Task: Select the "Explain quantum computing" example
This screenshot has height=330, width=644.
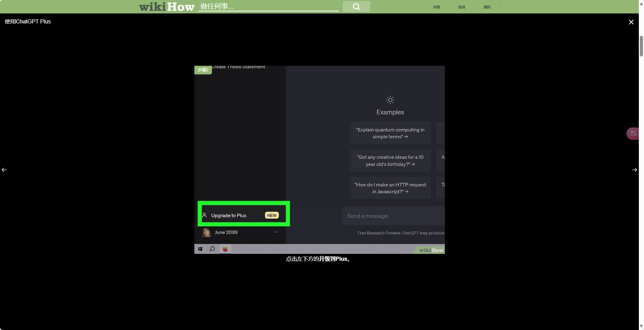Action: [x=390, y=133]
